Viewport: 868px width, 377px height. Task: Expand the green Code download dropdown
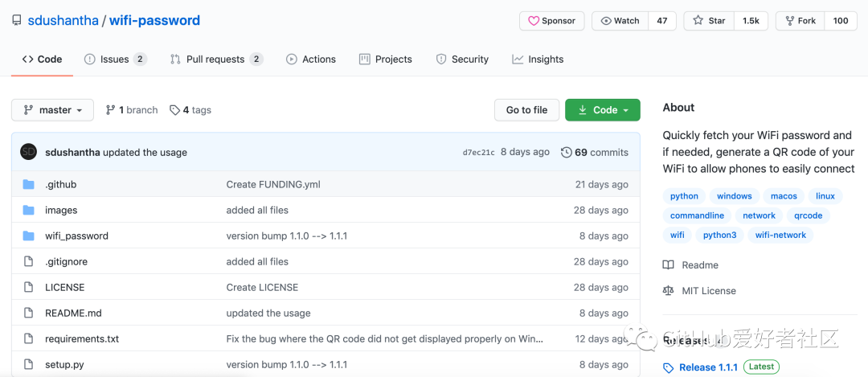pyautogui.click(x=602, y=110)
